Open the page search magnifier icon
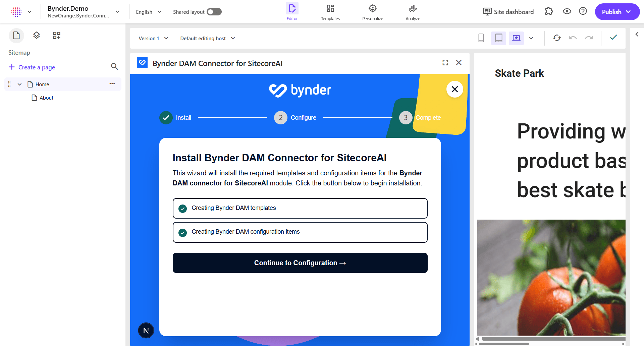This screenshot has height=346, width=644. 114,67
